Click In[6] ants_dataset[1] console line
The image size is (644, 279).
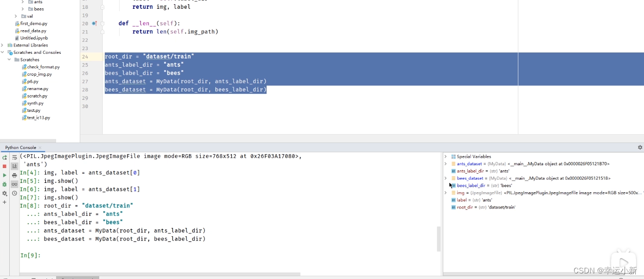80,189
